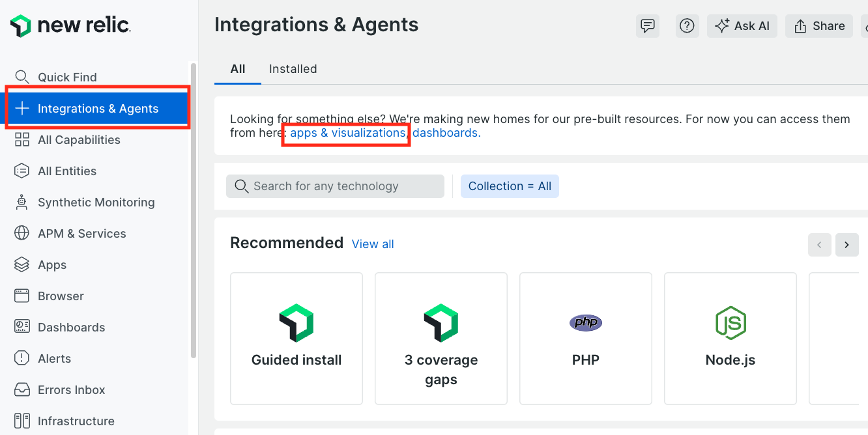Click View all next to Recommended
This screenshot has height=435, width=868.
[373, 244]
